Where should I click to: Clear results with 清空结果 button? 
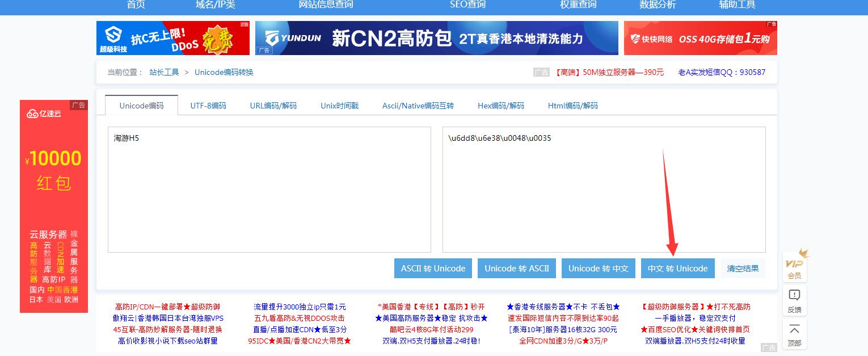point(743,269)
